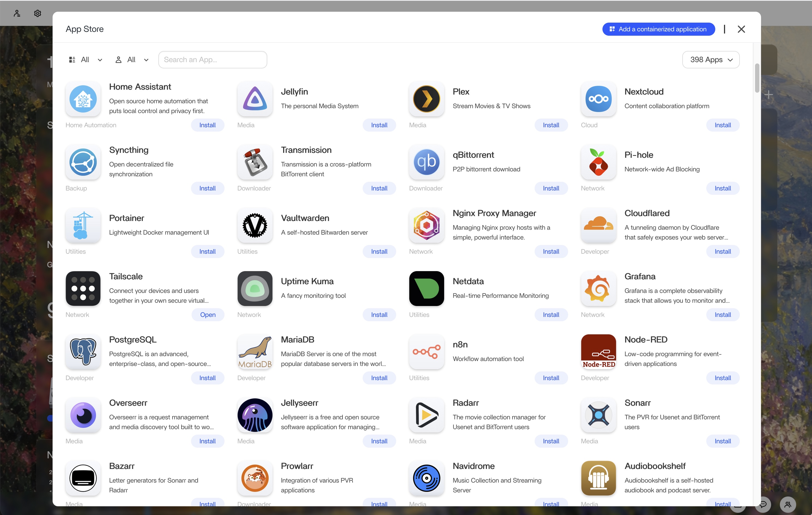The height and width of the screenshot is (515, 812).
Task: Click Add a containerized application button
Action: click(x=658, y=29)
